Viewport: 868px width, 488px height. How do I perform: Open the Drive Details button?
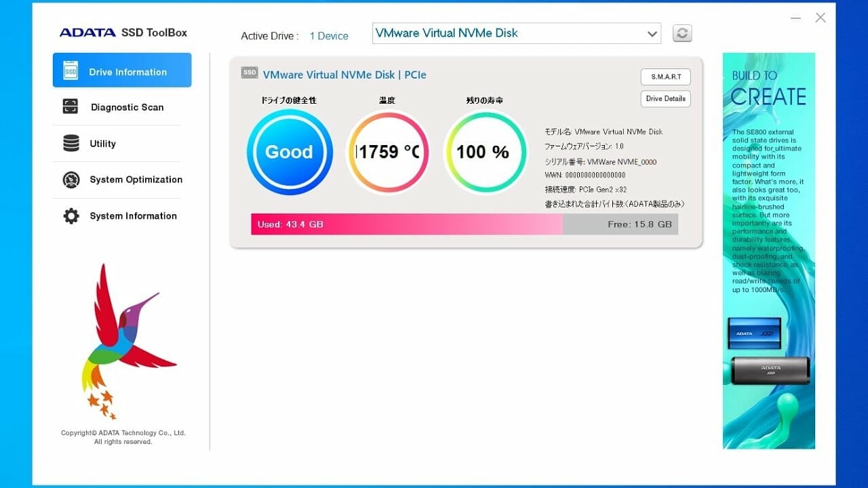point(665,99)
